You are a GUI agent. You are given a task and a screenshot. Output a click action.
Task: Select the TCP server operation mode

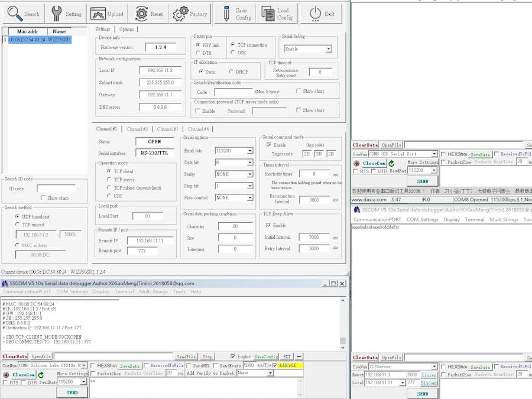109,180
